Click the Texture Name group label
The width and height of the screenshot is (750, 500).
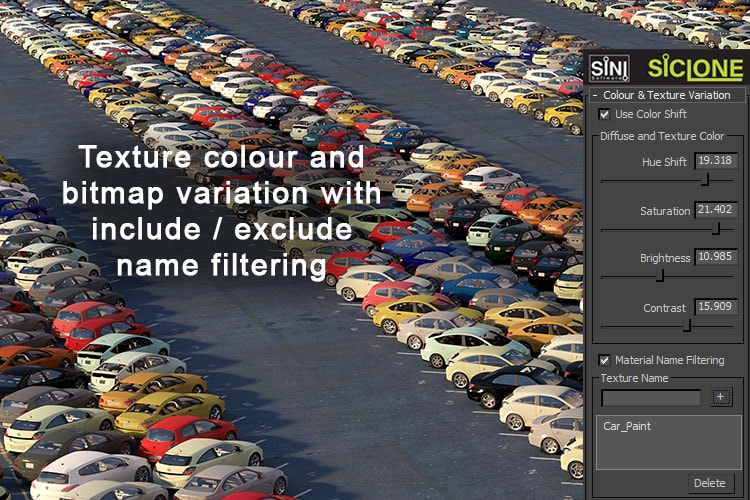click(634, 378)
